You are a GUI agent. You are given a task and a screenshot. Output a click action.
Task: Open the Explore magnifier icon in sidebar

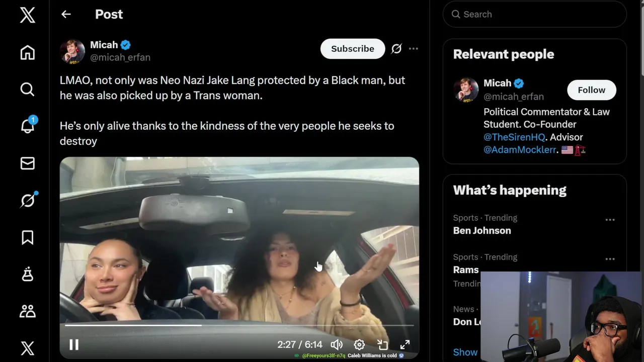click(27, 89)
